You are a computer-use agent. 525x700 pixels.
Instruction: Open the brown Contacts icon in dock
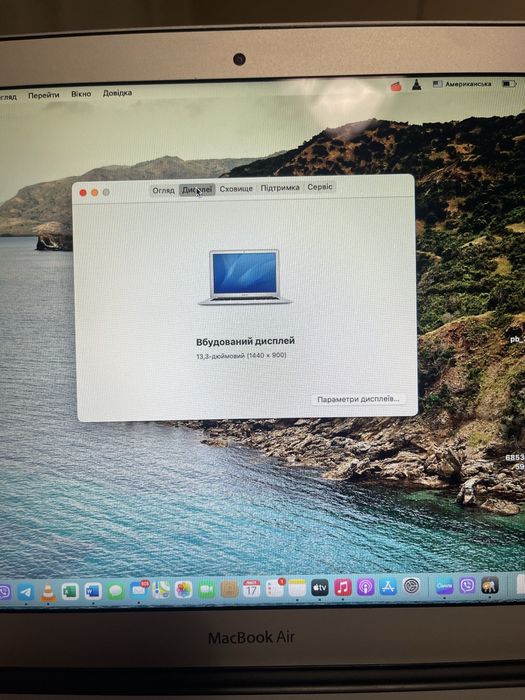click(x=229, y=590)
